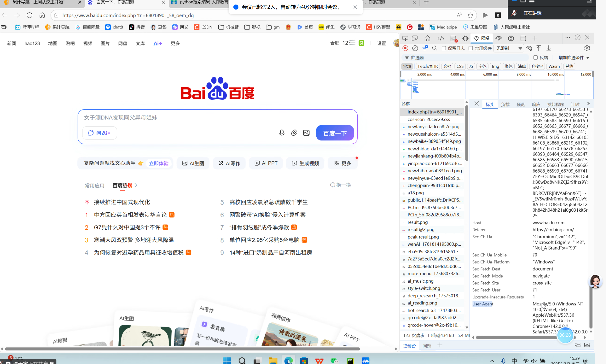Open the hot search about G7 and China
The width and height of the screenshot is (607, 364).
[x=127, y=228]
